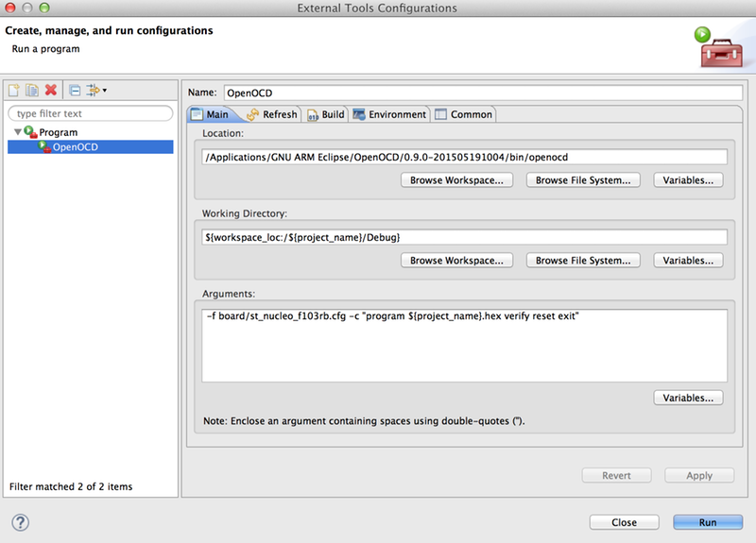Image resolution: width=756 pixels, height=543 pixels.
Task: Collapse the Program tree node
Action: click(18, 132)
